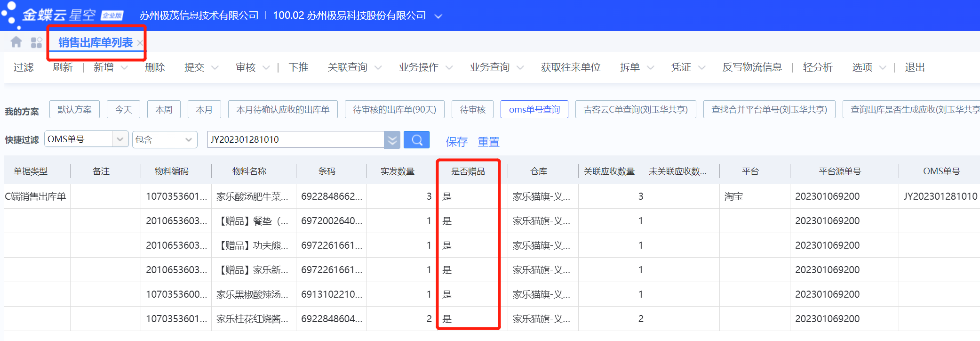980x341 pixels.
Task: Open the 业务查询 menu
Action: [496, 67]
